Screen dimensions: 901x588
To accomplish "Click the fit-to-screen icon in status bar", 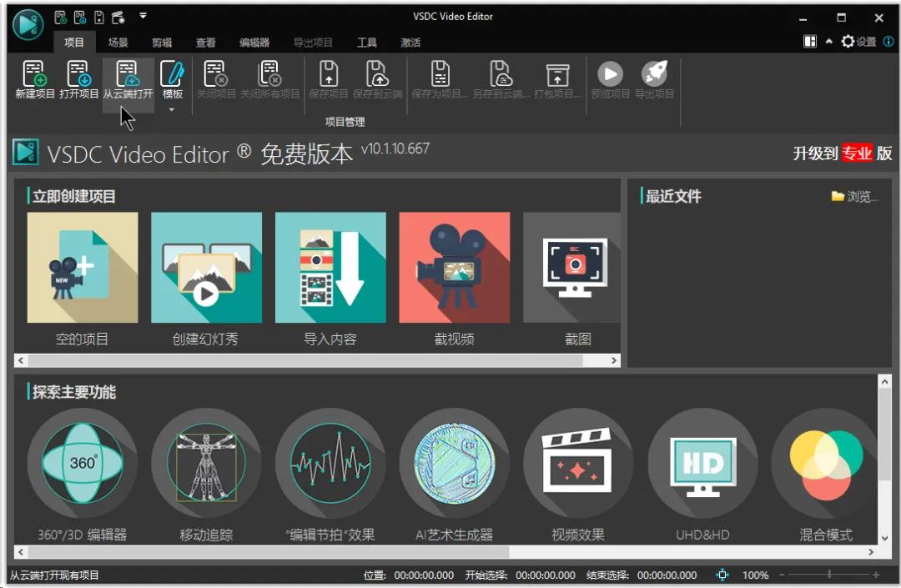I will coord(722,575).
